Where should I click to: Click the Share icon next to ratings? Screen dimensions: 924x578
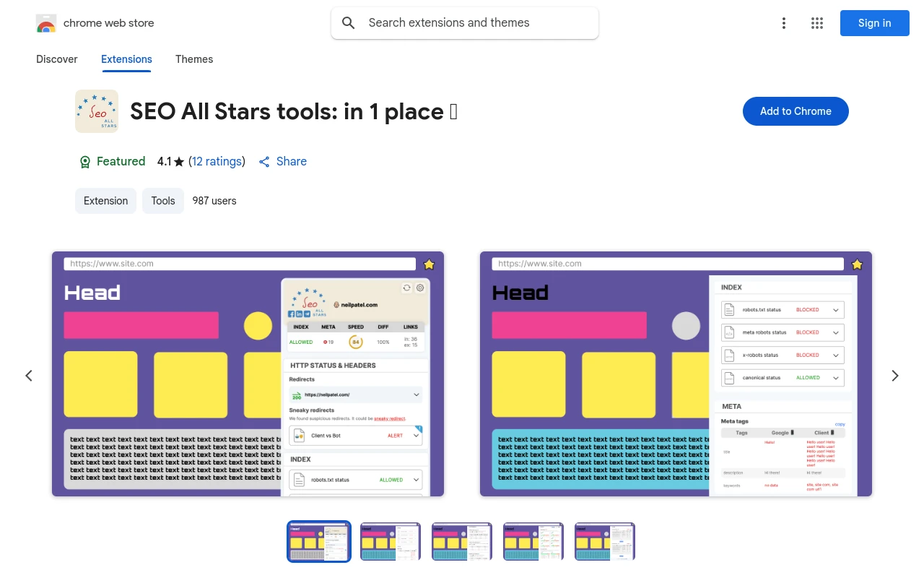(264, 161)
